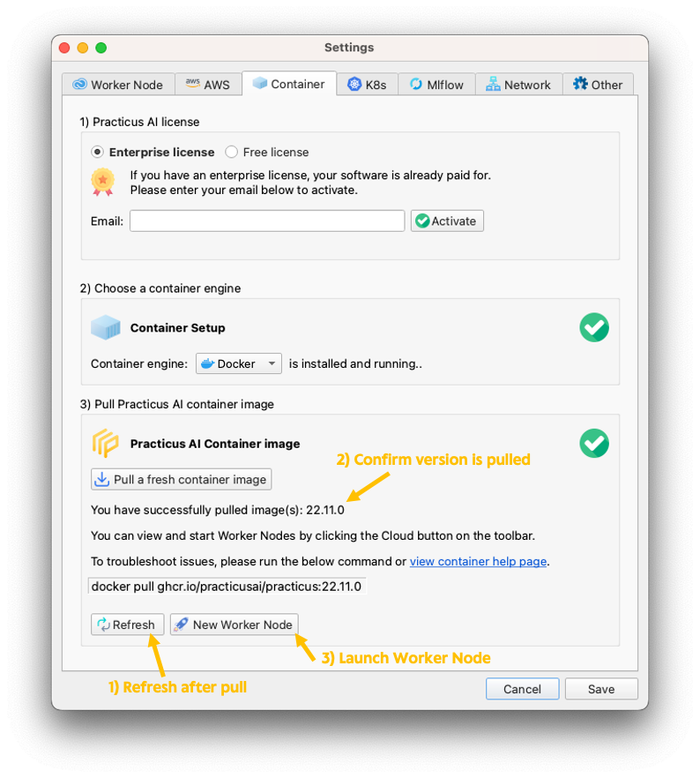Click the green checkmark beside Container Setup
This screenshot has height=778, width=700.
tap(594, 327)
